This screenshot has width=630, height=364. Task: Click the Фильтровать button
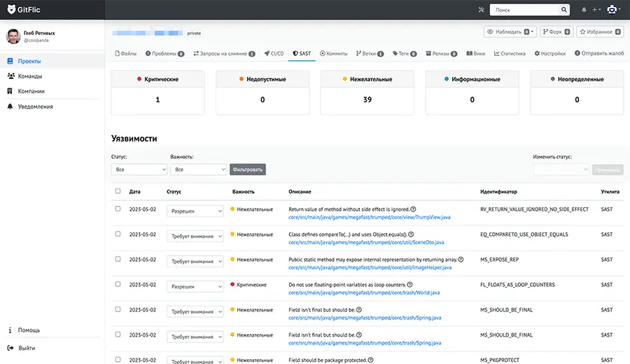(248, 169)
